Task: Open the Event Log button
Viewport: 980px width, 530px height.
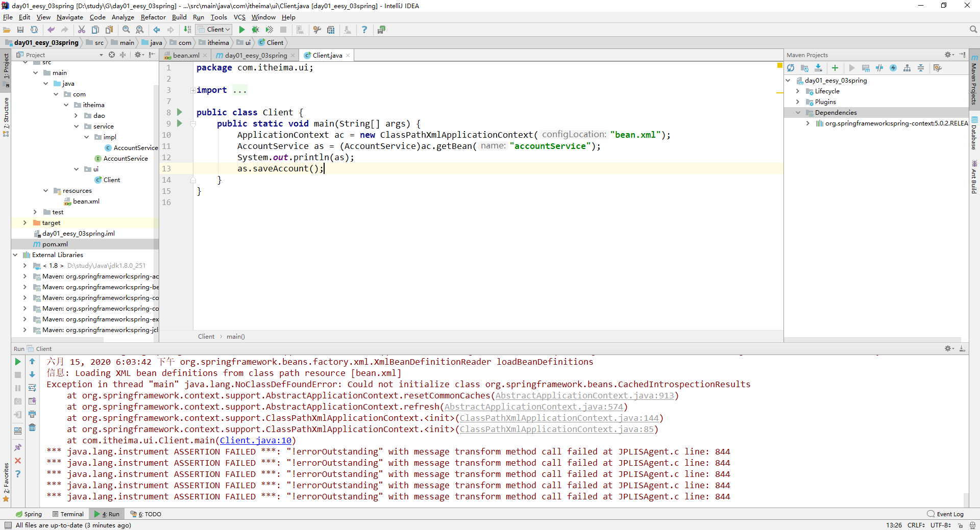Action: [946, 514]
